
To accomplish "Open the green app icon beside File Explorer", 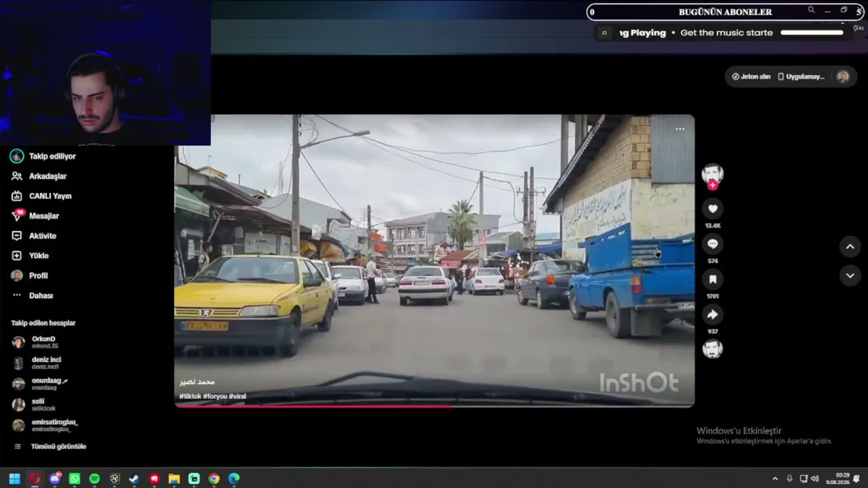I will 194,479.
